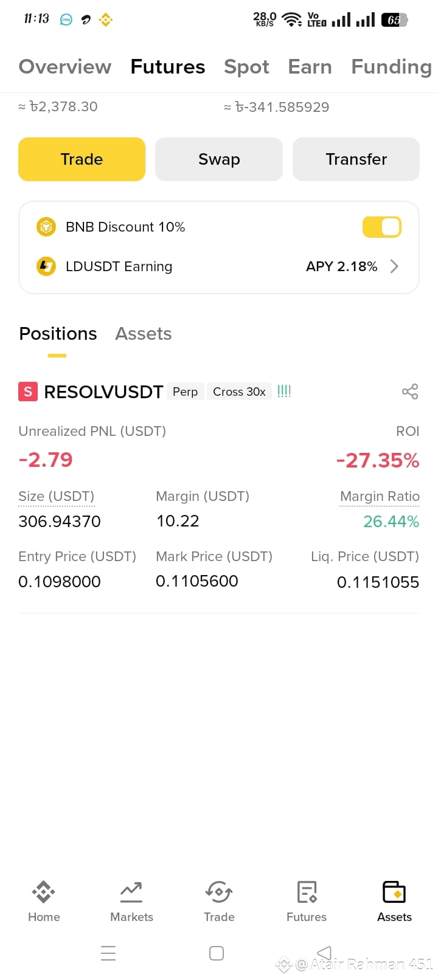The height and width of the screenshot is (980, 438).
Task: Open Futures from bottom navigation
Action: click(x=307, y=892)
